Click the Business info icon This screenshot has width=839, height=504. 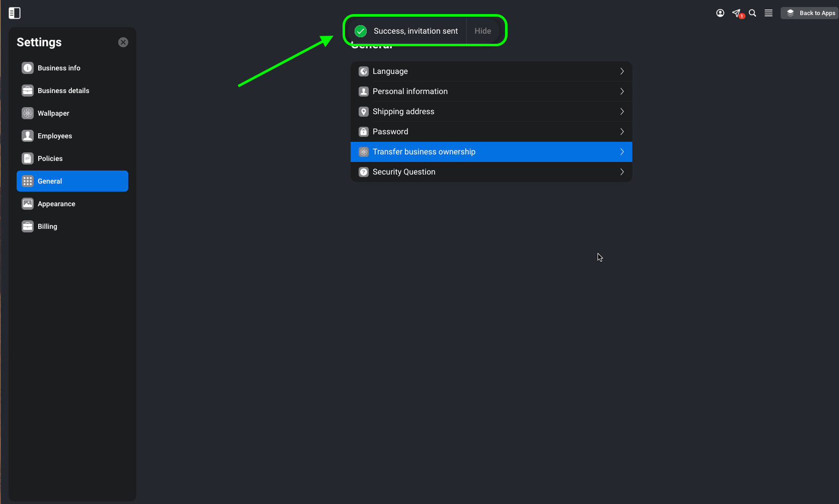click(28, 68)
